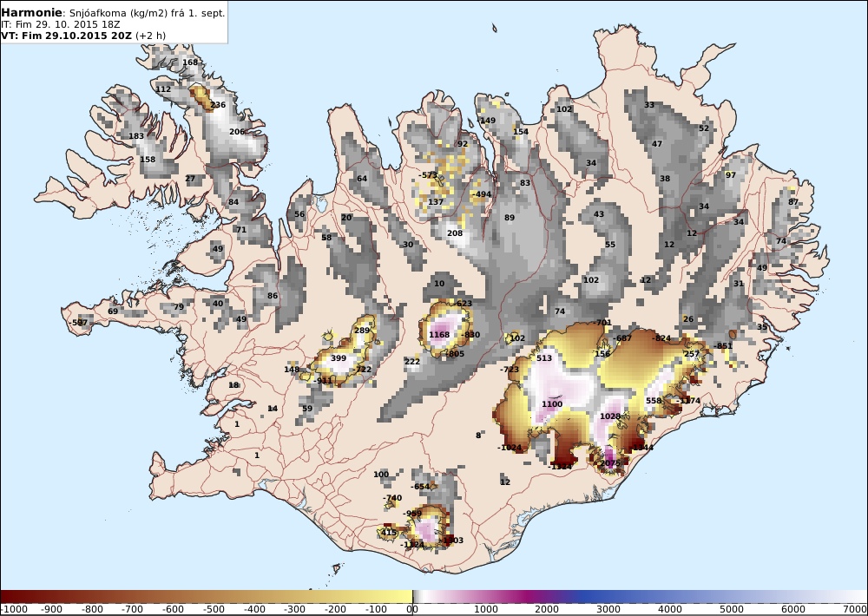The image size is (868, 616).
Task: Select the 112 value label
Action: pos(163,88)
